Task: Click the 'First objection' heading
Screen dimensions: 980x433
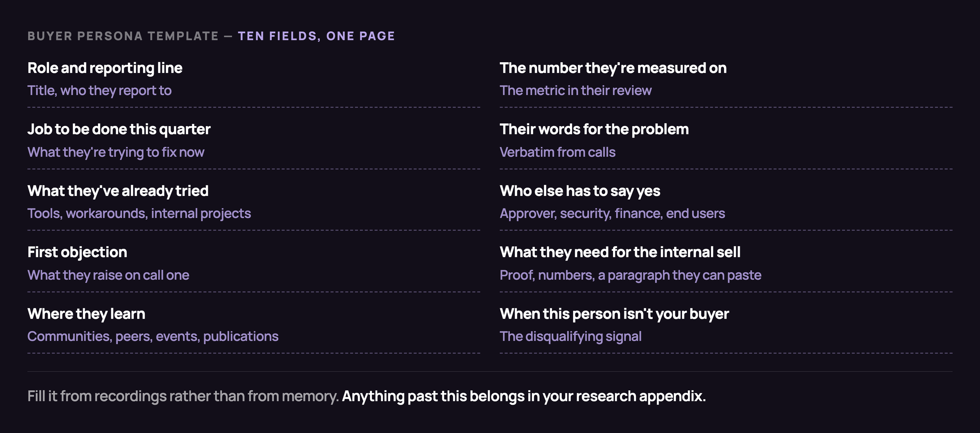Action: [x=77, y=253]
